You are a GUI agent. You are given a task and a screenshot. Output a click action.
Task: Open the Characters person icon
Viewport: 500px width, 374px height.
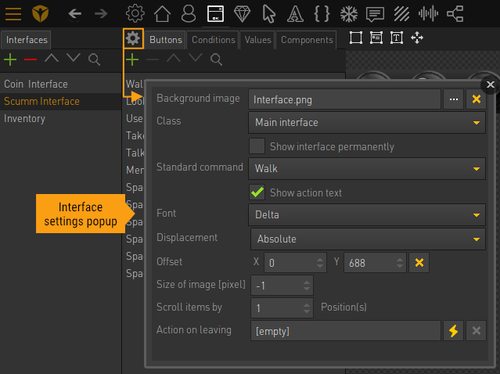[x=188, y=14]
